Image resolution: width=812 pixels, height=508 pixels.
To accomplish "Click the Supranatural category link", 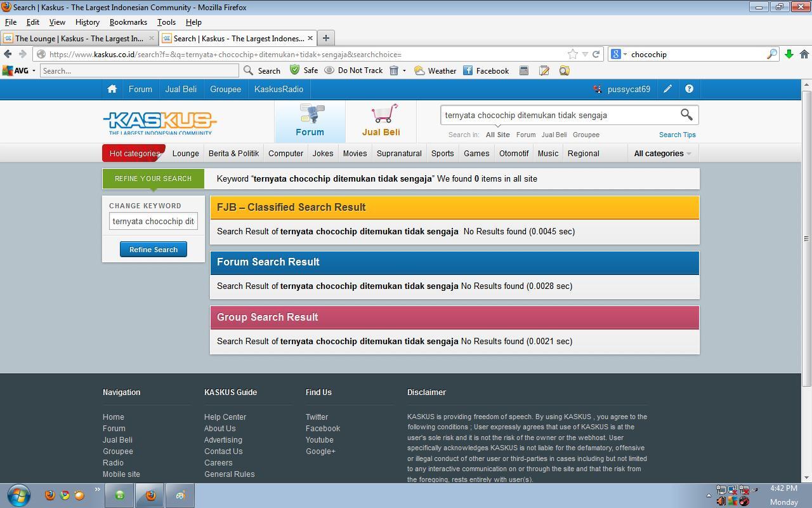I will pyautogui.click(x=399, y=153).
